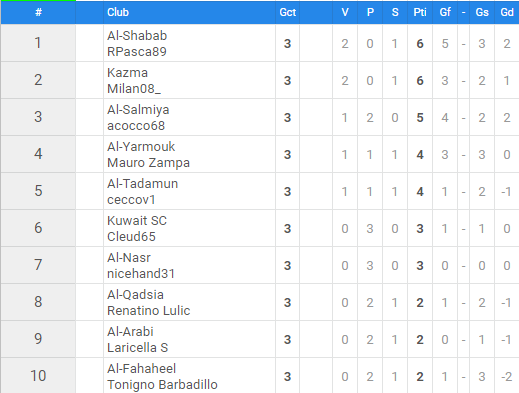Select Al-Shabab points value 6
This screenshot has height=393, width=519.
420,44
